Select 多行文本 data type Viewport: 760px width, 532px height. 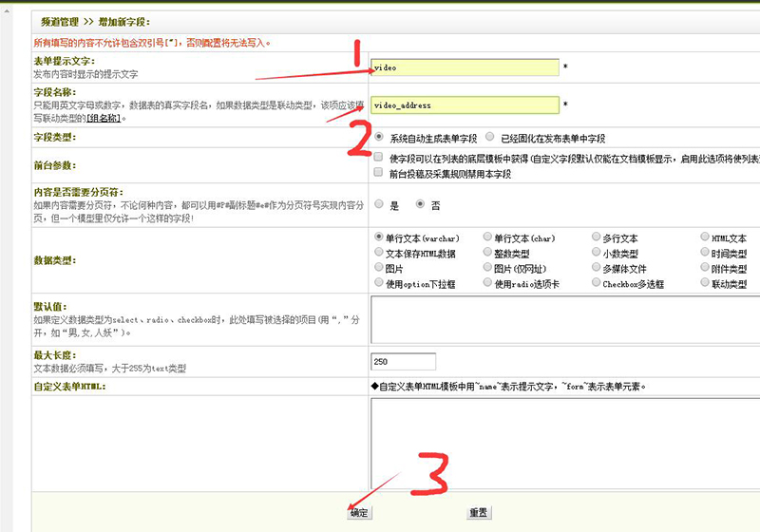[x=596, y=237]
